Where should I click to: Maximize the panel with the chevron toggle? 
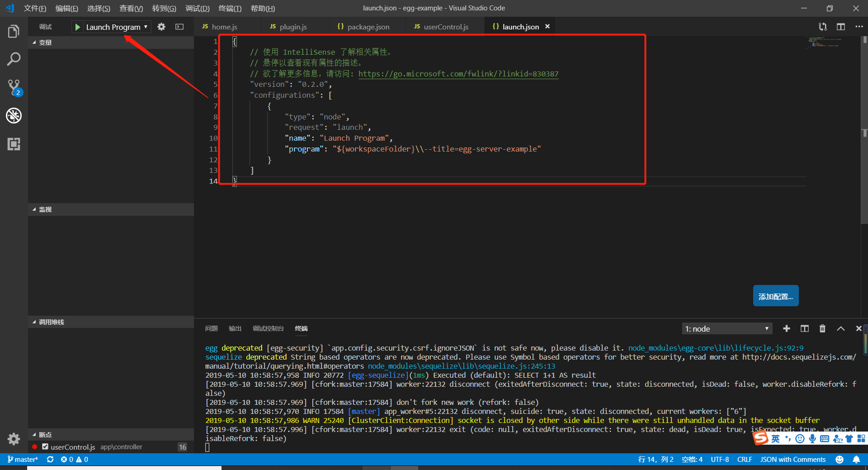841,328
